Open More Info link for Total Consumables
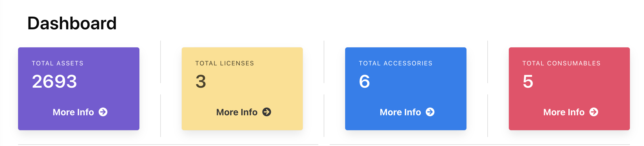644x146 pixels. point(564,112)
